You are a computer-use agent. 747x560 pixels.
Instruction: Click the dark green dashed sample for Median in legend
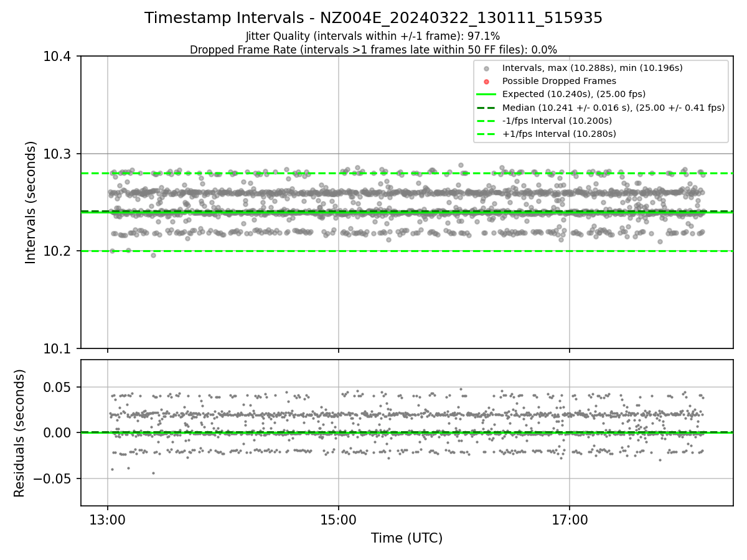[487, 108]
